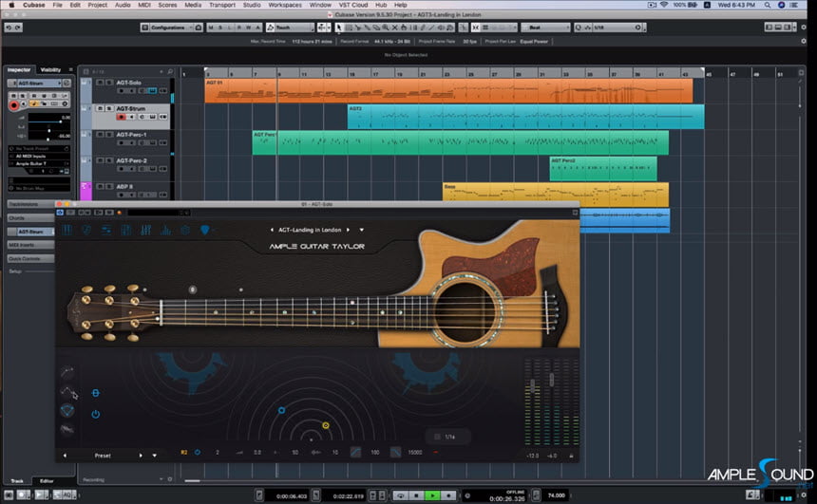Viewport: 817px width, 504px height.
Task: Record-enable the AGT-Strum track in track list
Action: click(x=122, y=117)
